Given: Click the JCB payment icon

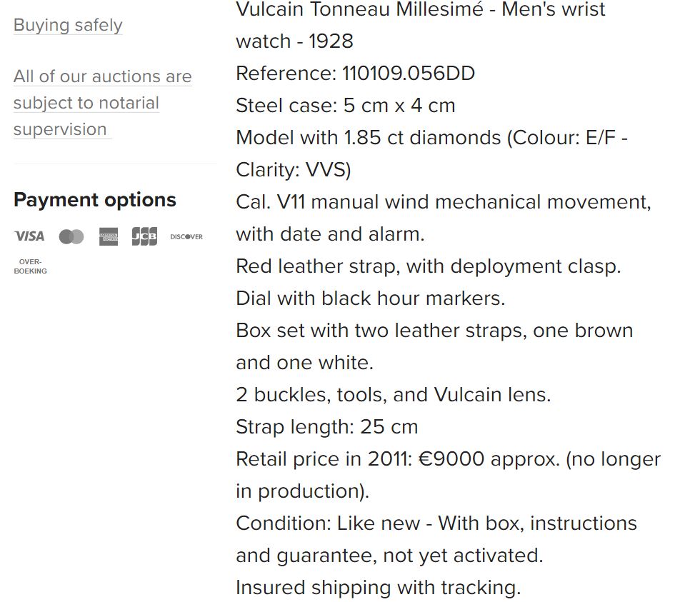Looking at the screenshot, I should 144,236.
